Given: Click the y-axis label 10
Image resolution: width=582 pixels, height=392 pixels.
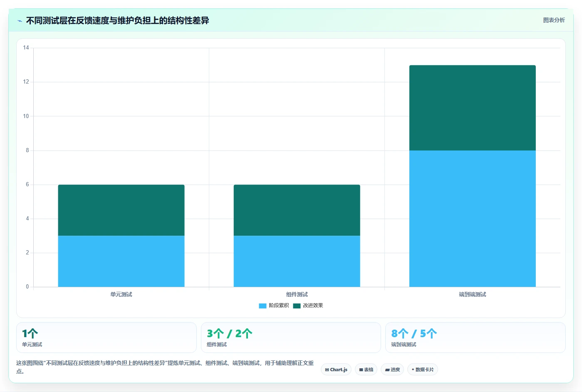Looking at the screenshot, I should [x=26, y=116].
